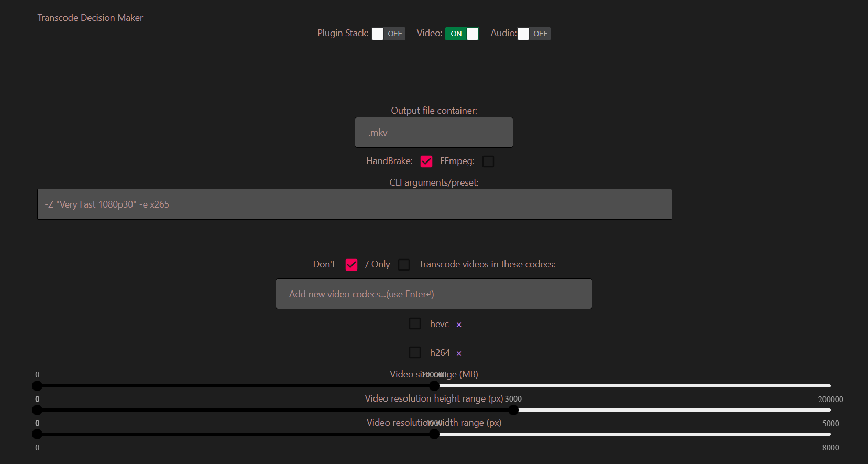Click the output file container field
This screenshot has height=464, width=868.
pos(434,132)
